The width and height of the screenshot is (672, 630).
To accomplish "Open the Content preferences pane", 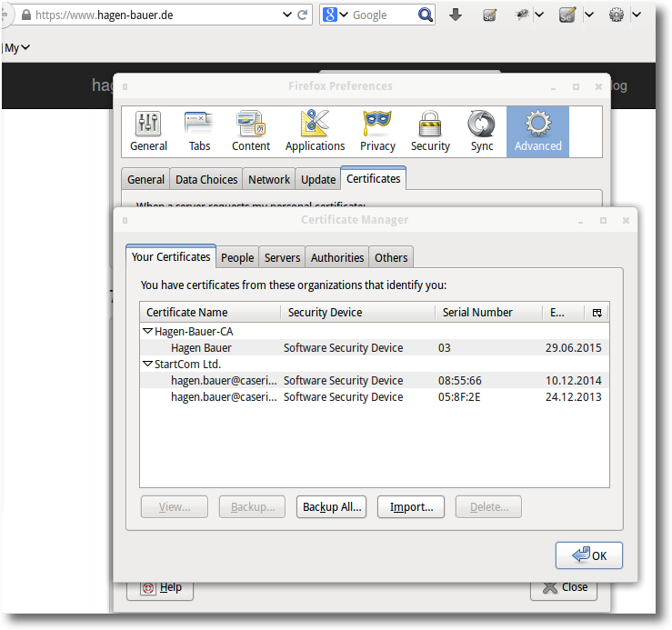I will pyautogui.click(x=251, y=132).
